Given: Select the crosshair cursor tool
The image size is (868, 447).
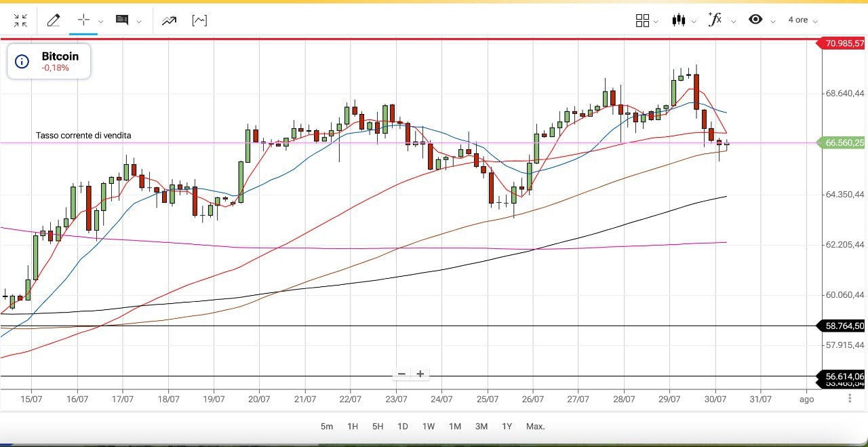Looking at the screenshot, I should pos(83,20).
